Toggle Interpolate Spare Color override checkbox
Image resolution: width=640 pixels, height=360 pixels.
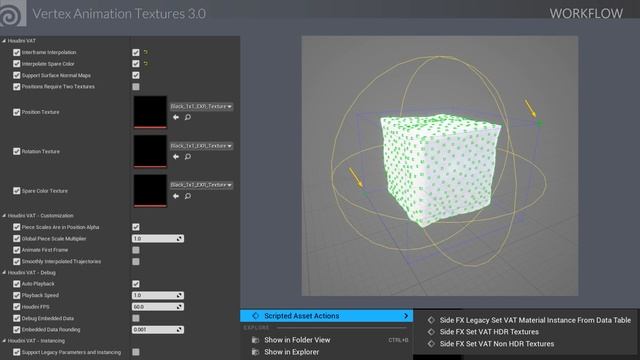point(17,64)
